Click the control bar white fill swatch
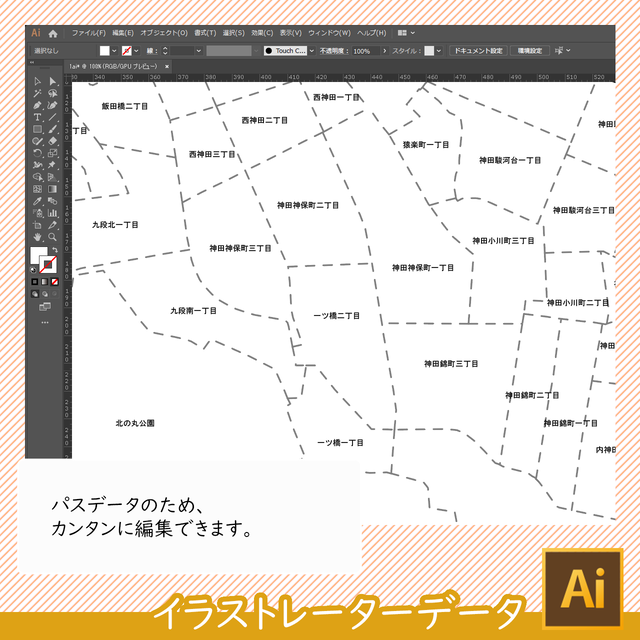640x640 pixels. click(104, 51)
